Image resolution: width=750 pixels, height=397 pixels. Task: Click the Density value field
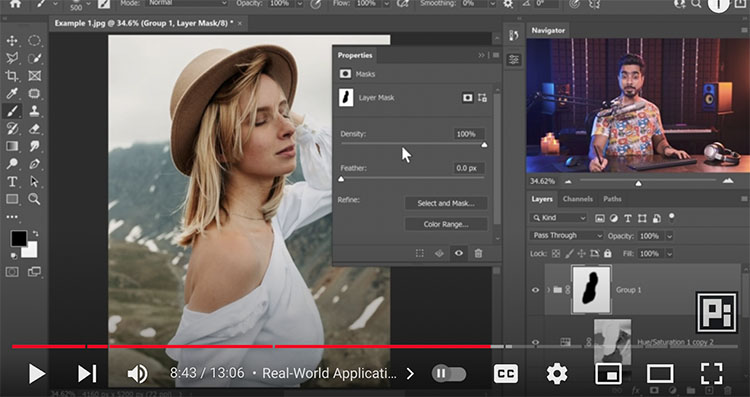(x=469, y=134)
